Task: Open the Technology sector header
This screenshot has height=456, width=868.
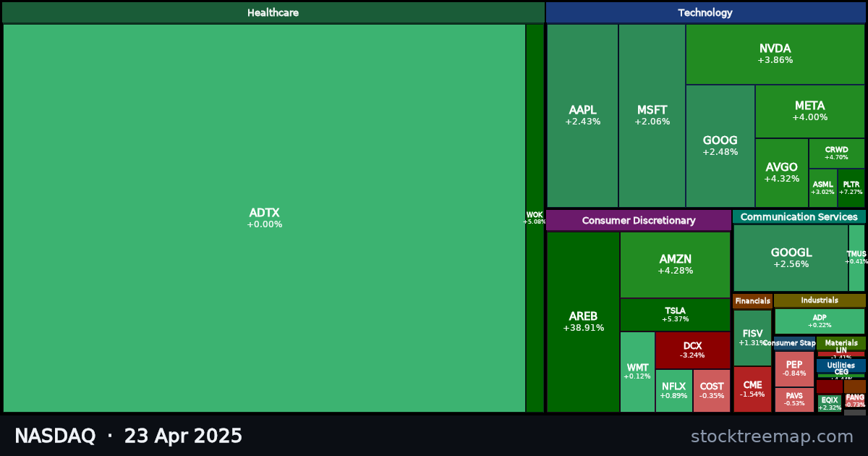Action: point(705,12)
